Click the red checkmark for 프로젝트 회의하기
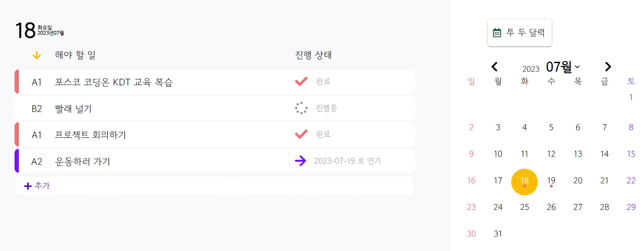644x251 pixels. [301, 134]
